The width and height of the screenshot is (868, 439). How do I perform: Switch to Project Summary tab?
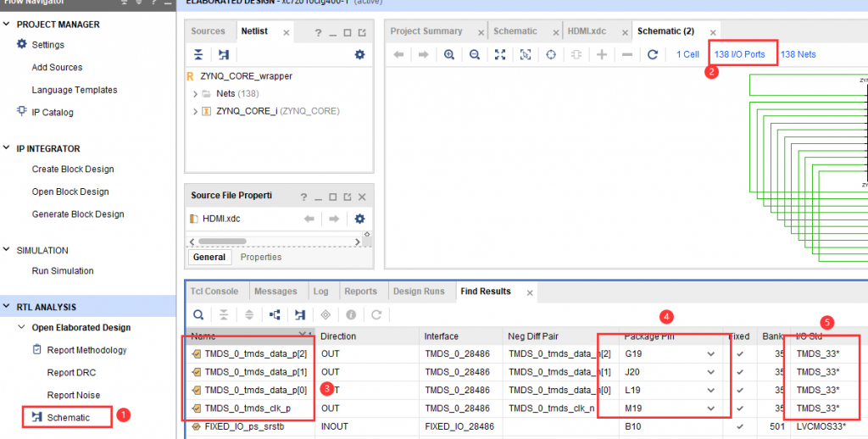426,31
